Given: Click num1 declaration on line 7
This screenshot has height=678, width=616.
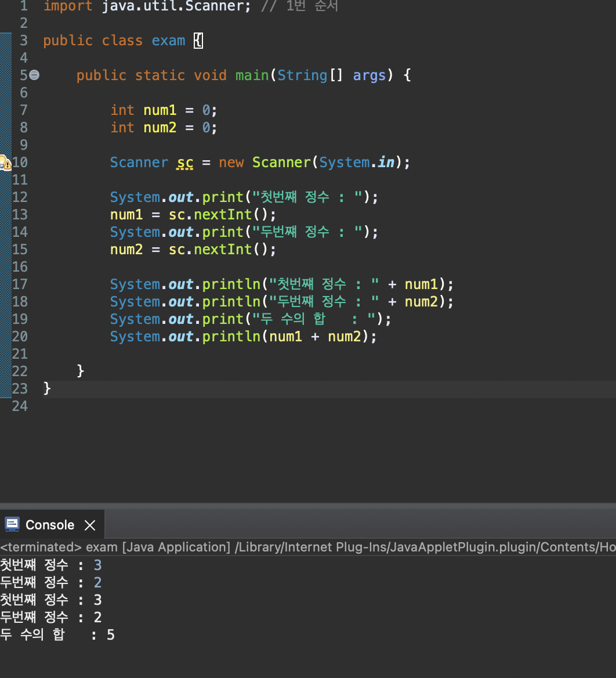Looking at the screenshot, I should point(160,110).
